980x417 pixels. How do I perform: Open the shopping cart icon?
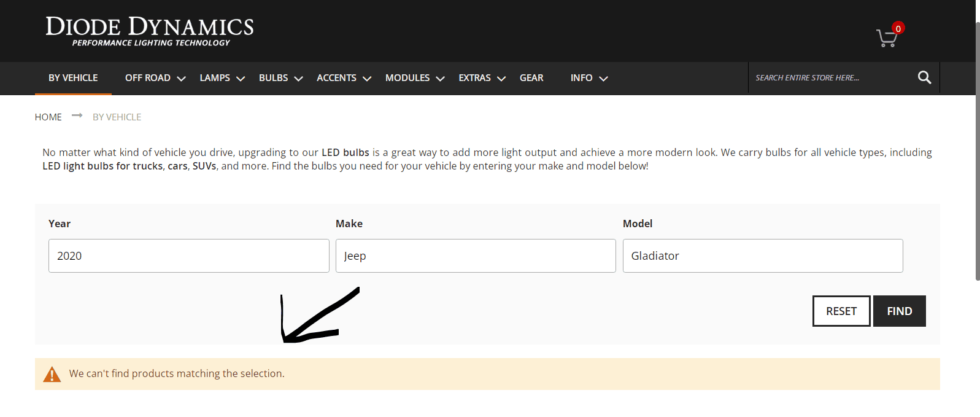pos(887,39)
